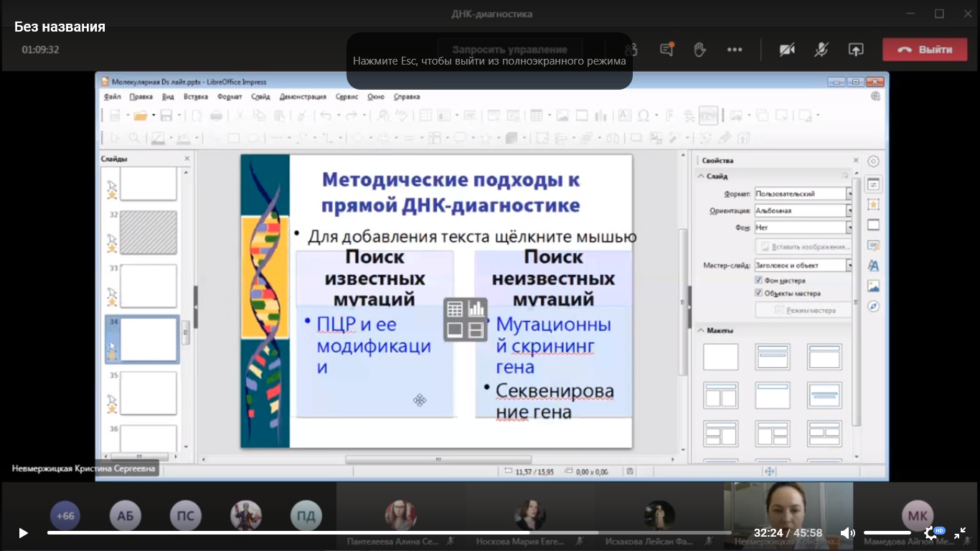Screen dimensions: 980x551
Task: Adjust the video volume slider
Action: pos(887,533)
